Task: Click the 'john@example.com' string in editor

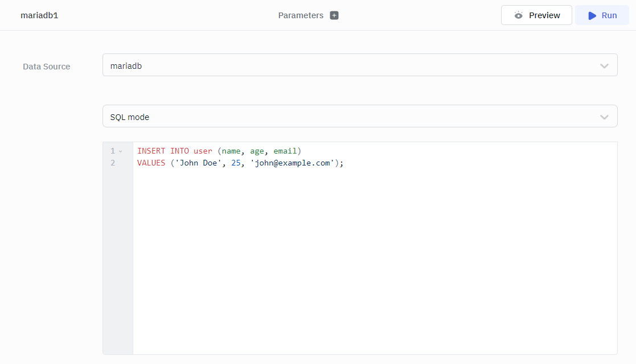Action: click(x=292, y=163)
